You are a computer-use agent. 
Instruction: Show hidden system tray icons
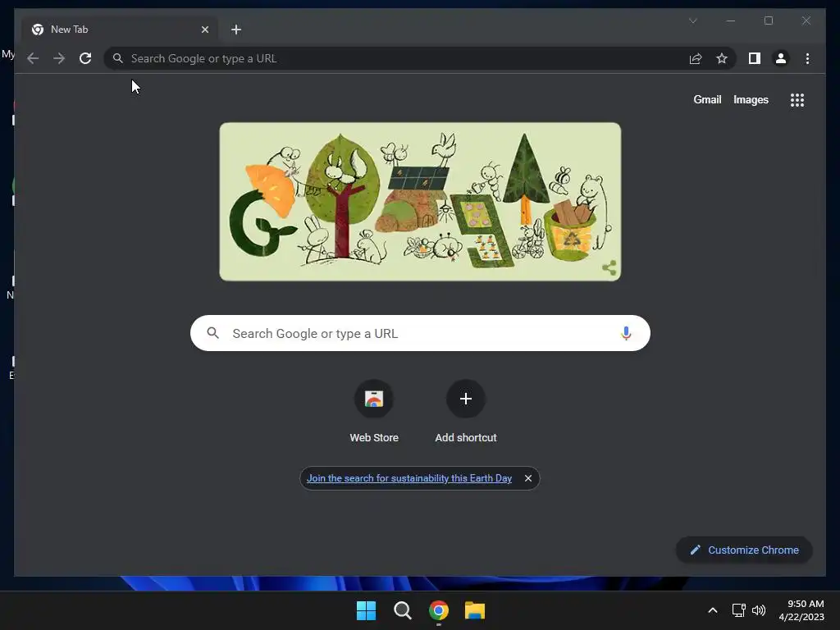click(x=713, y=610)
